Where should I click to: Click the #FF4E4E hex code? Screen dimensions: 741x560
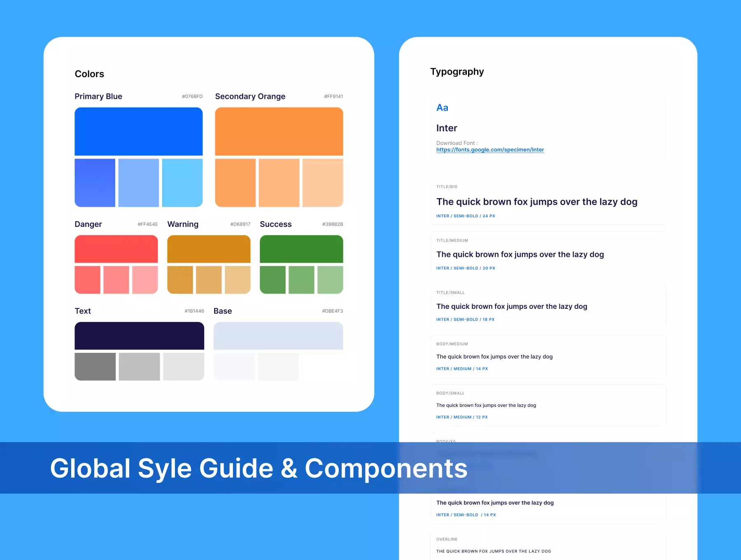(148, 224)
